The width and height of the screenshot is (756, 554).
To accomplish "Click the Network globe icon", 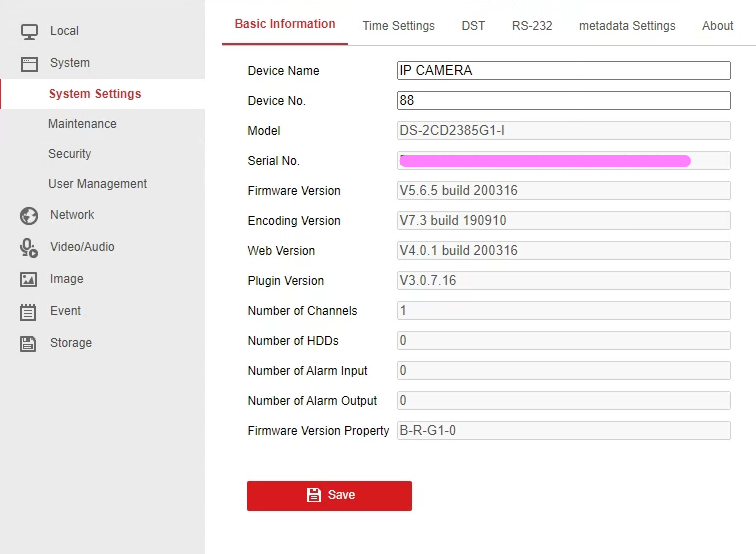I will point(29,215).
